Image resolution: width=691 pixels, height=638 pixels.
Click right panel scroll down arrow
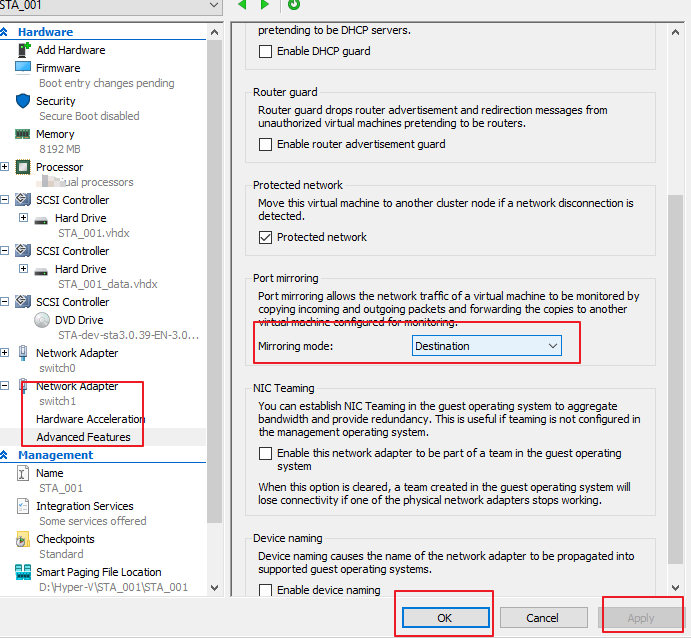pos(675,588)
